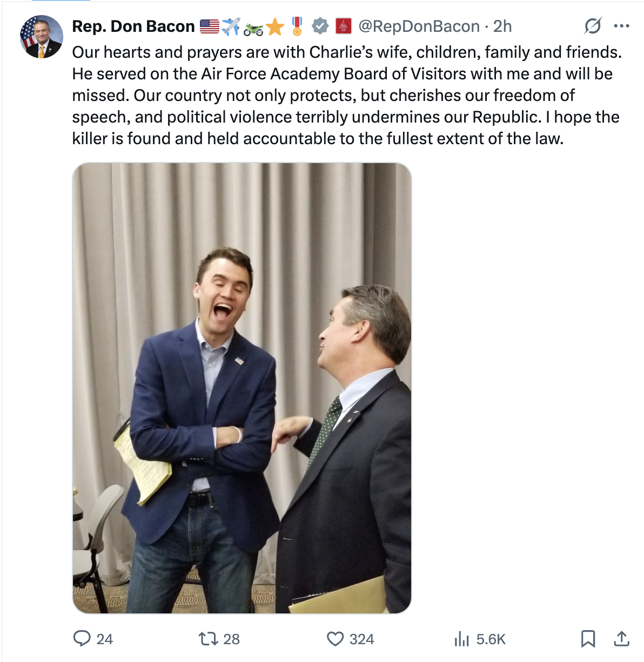Image resolution: width=644 pixels, height=662 pixels.
Task: Open the 2h timestamp link
Action: point(502,26)
